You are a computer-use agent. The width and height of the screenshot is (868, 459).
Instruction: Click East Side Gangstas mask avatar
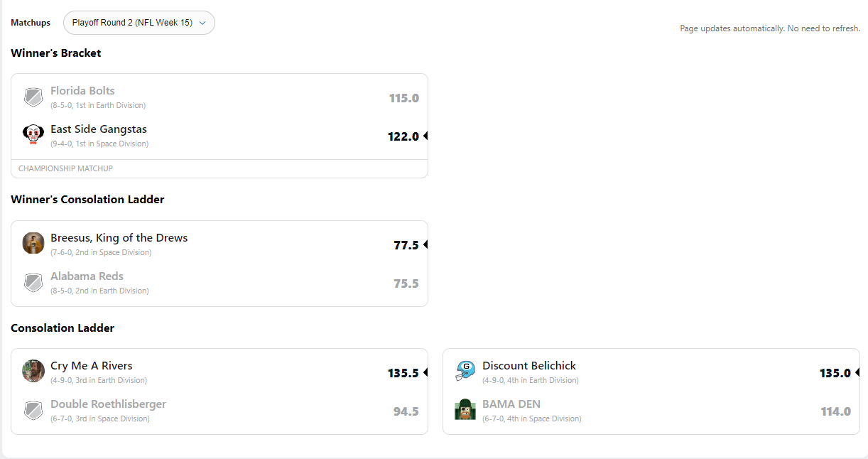tap(33, 136)
